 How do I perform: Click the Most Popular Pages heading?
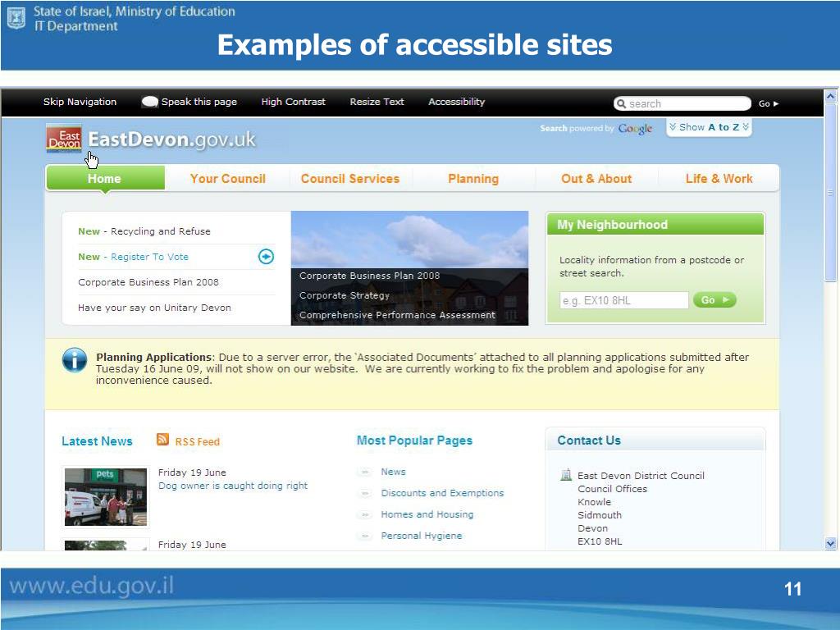tap(414, 441)
